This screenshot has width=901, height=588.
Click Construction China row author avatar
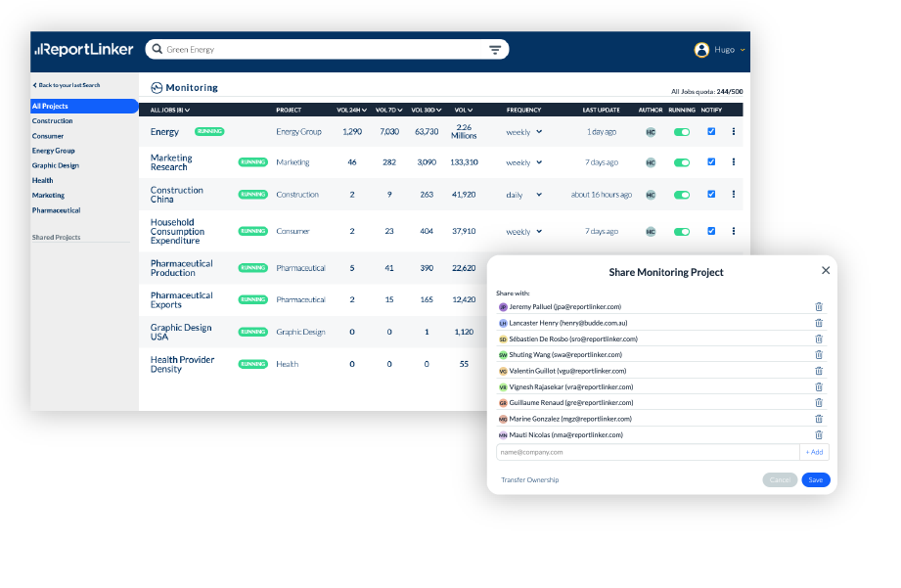coord(651,195)
